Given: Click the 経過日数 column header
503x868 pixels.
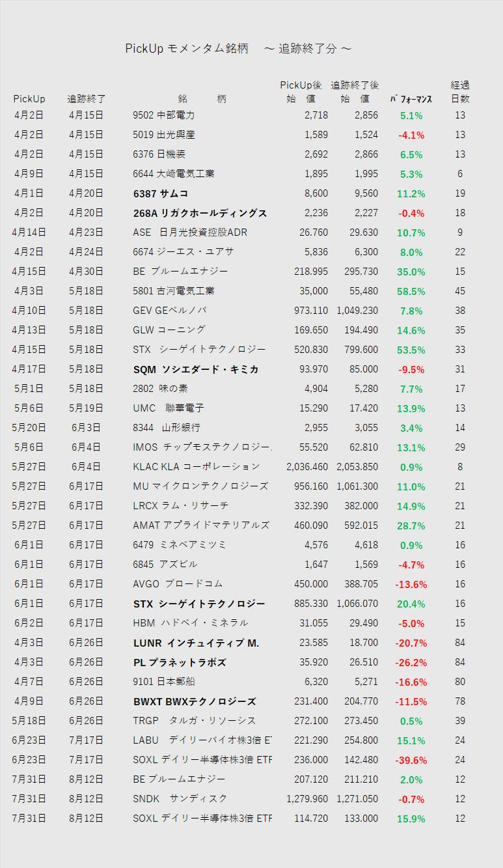Looking at the screenshot, I should 460,92.
